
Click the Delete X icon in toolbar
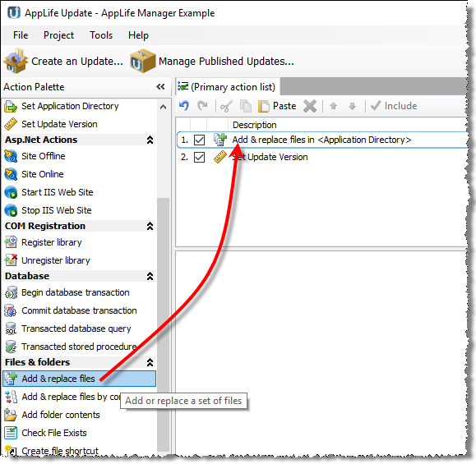310,106
